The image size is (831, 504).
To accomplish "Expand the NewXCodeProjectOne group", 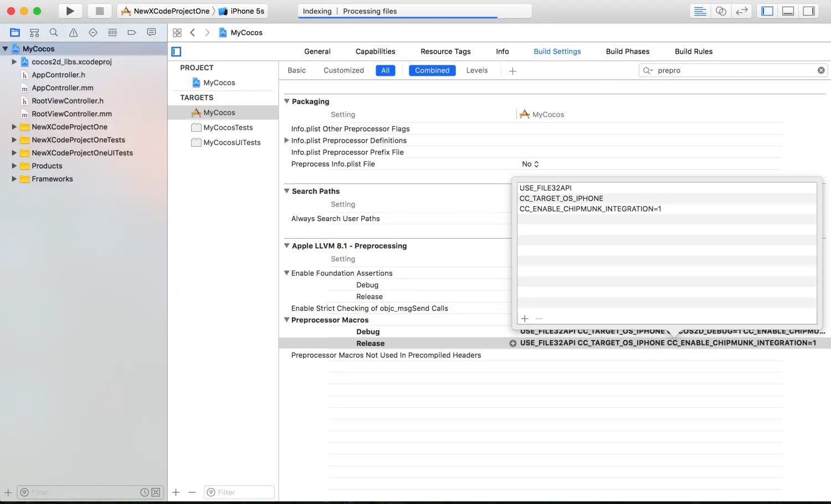I will pos(14,127).
